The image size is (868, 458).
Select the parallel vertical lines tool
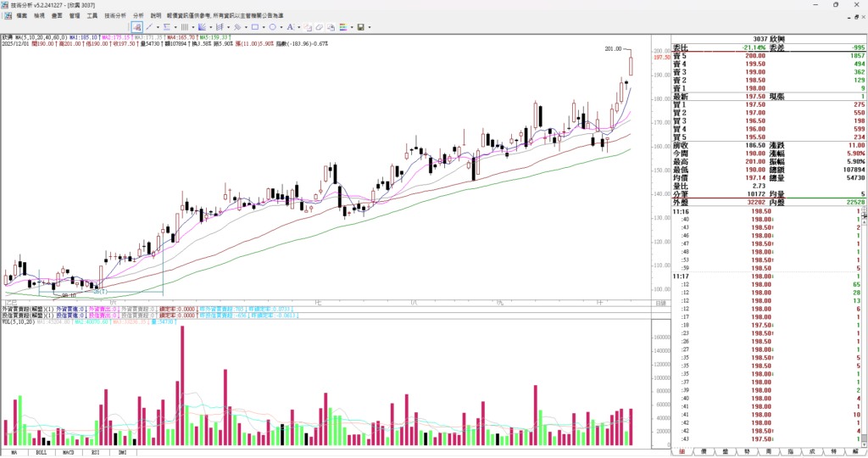(185, 27)
